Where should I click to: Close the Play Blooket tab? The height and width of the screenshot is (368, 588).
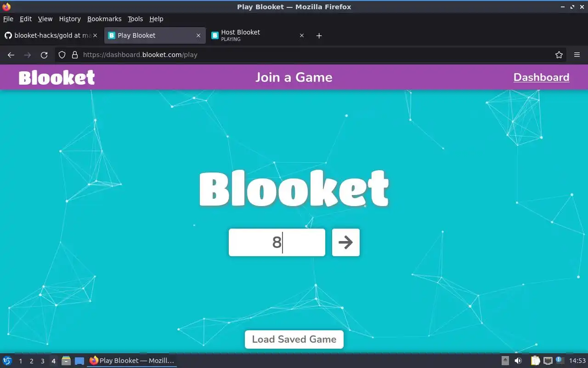pyautogui.click(x=198, y=35)
